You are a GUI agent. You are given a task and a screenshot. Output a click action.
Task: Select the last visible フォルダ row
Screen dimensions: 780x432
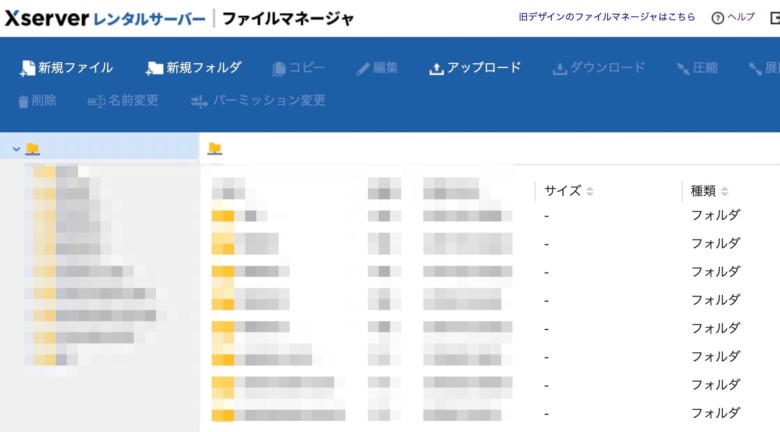[x=490, y=413]
